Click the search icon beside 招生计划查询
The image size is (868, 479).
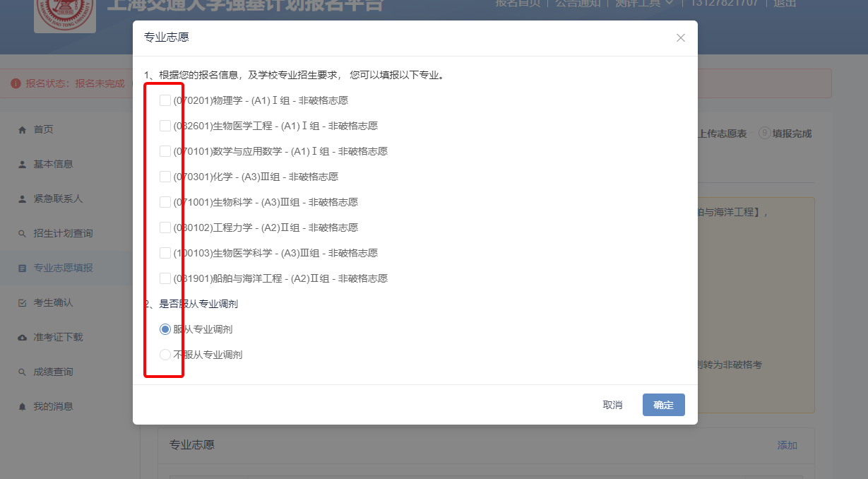[x=22, y=233]
